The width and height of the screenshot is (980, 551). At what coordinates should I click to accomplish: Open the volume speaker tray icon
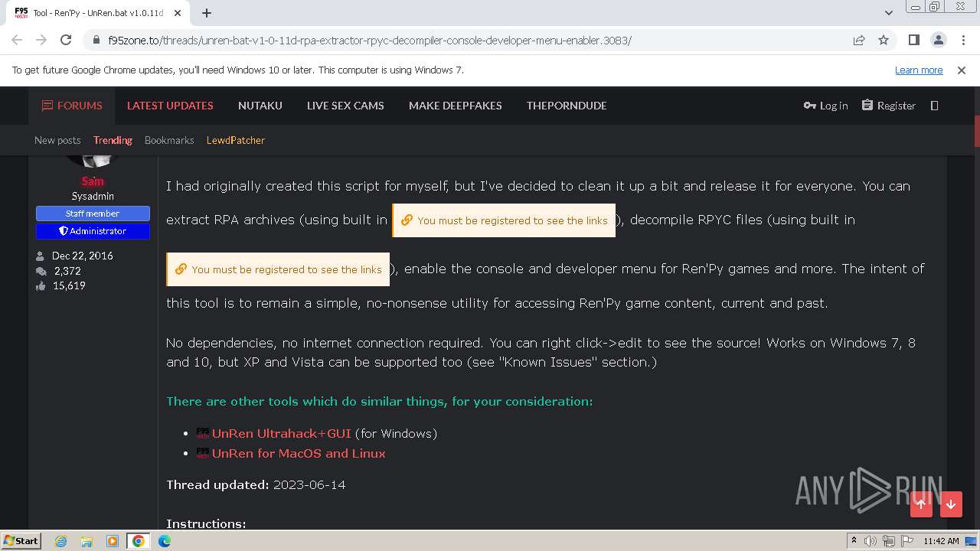871,541
